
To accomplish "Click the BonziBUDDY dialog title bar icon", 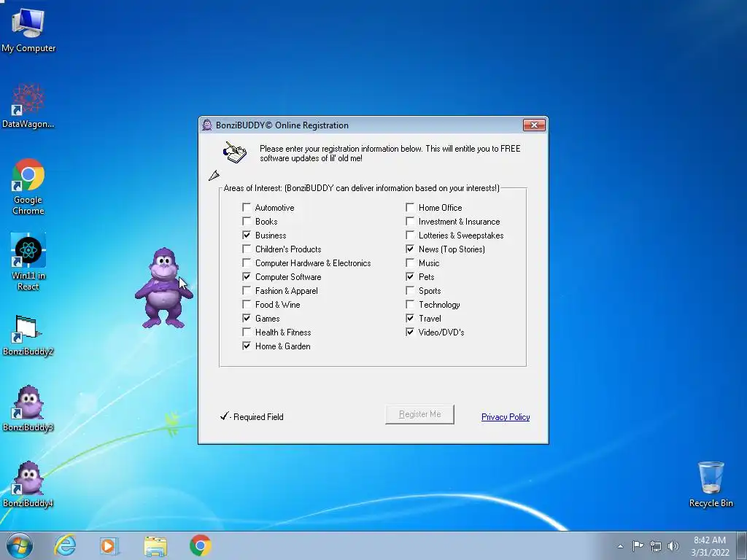I will pos(206,125).
